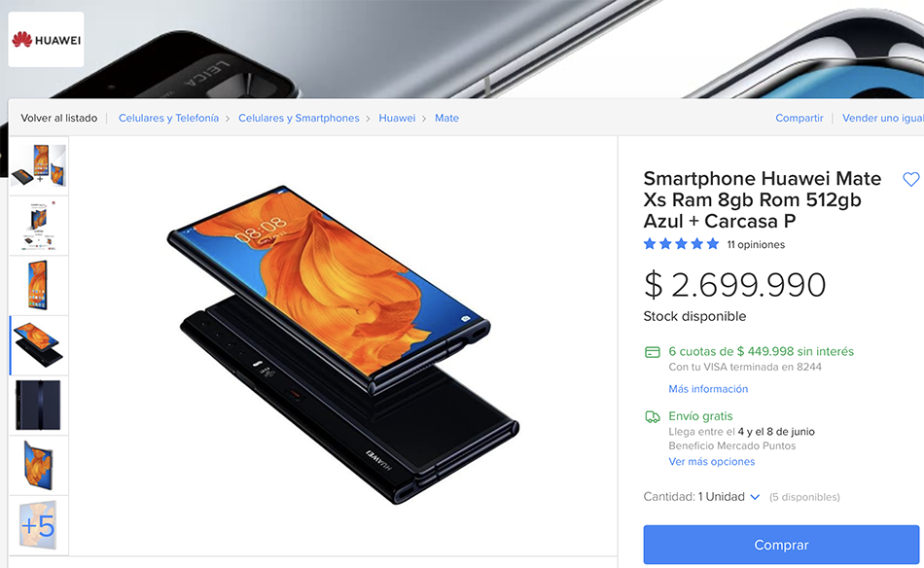Viewport: 924px width, 568px height.
Task: Click the five-star rating icons
Action: coord(681,244)
